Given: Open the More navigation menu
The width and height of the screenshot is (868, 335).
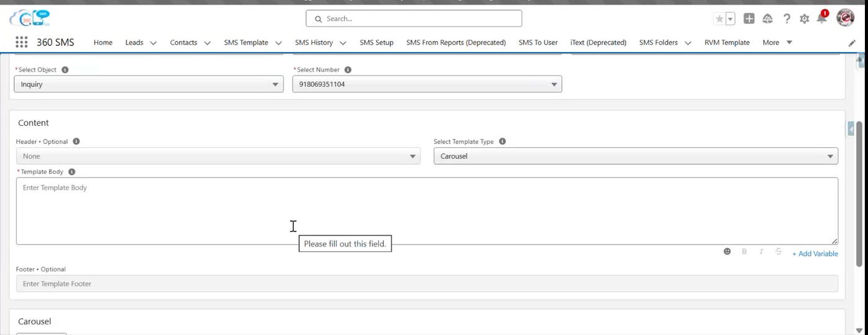Looking at the screenshot, I should tap(777, 43).
